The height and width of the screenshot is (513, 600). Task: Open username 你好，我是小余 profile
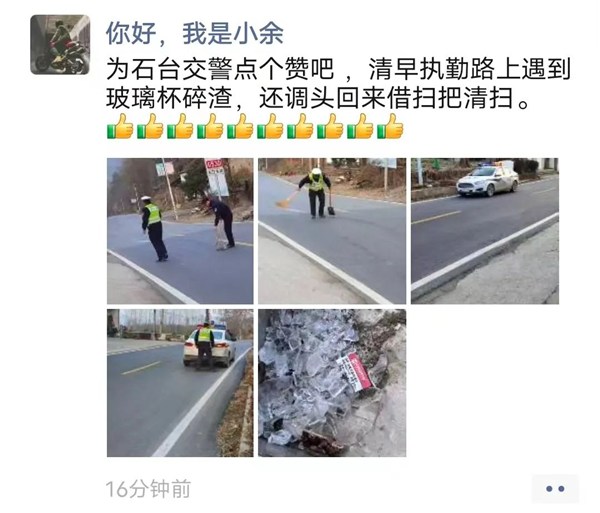(x=194, y=33)
